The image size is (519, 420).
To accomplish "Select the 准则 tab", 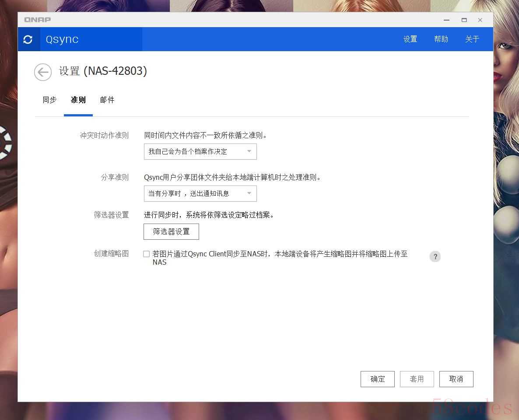I will (78, 100).
